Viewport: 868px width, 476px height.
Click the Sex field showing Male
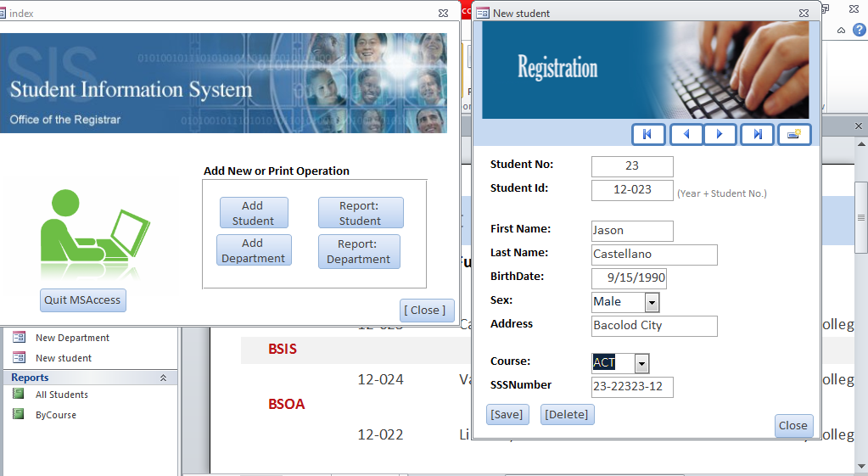coord(619,302)
